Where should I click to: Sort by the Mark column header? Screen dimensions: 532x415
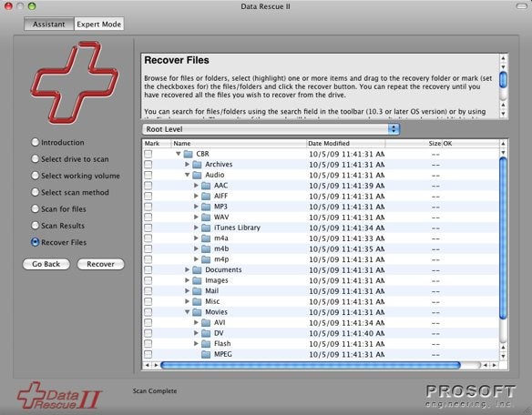click(x=157, y=144)
